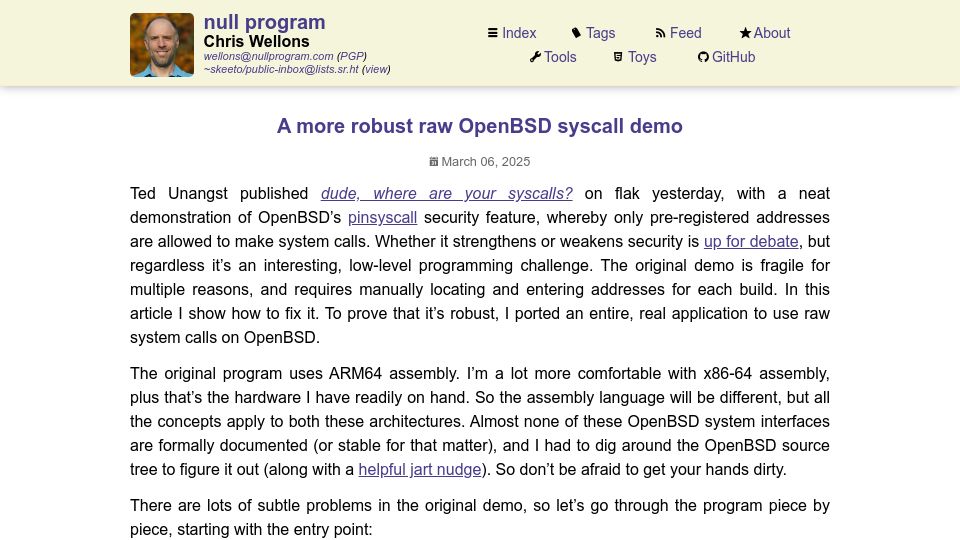Click the article title heading
The width and height of the screenshot is (960, 540).
pos(480,126)
